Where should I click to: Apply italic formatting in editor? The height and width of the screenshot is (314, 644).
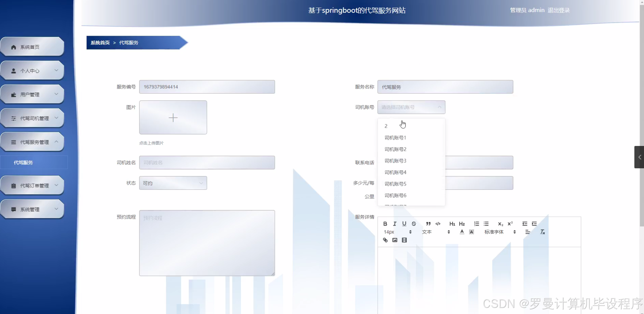[x=395, y=224]
